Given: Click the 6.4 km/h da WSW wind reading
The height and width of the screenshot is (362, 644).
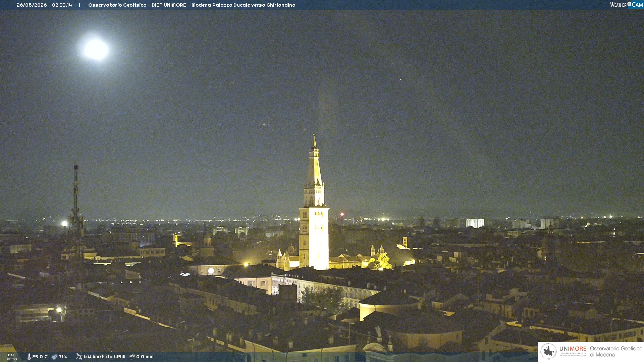Looking at the screenshot, I should click(x=104, y=357).
